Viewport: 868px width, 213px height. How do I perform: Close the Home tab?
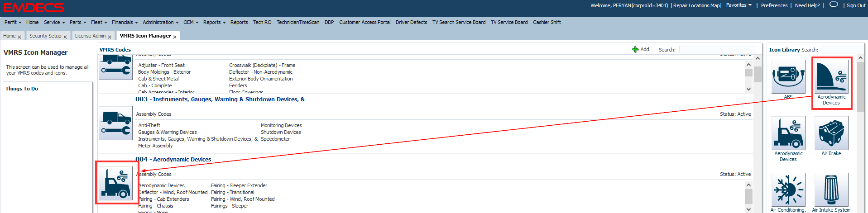click(x=19, y=37)
